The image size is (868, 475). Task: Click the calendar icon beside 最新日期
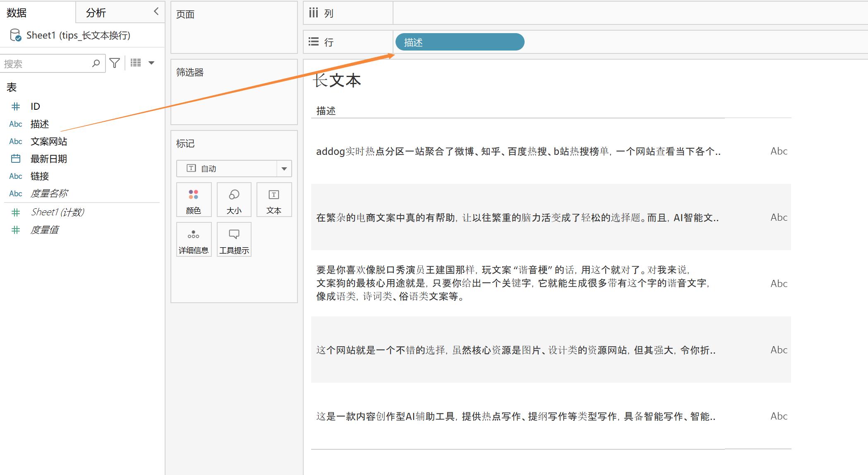[16, 159]
